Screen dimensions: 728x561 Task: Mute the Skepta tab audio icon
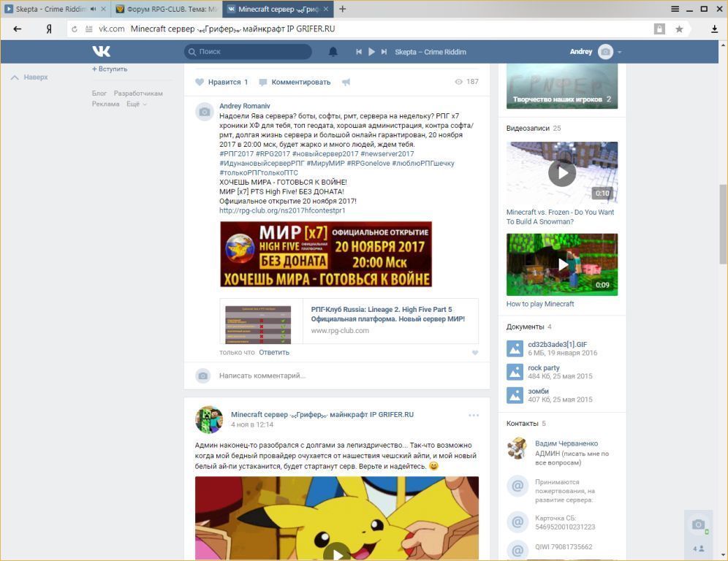(94, 9)
